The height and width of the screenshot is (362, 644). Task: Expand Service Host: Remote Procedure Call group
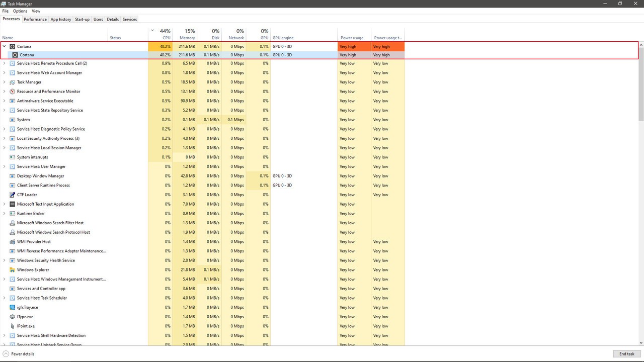tap(5, 63)
